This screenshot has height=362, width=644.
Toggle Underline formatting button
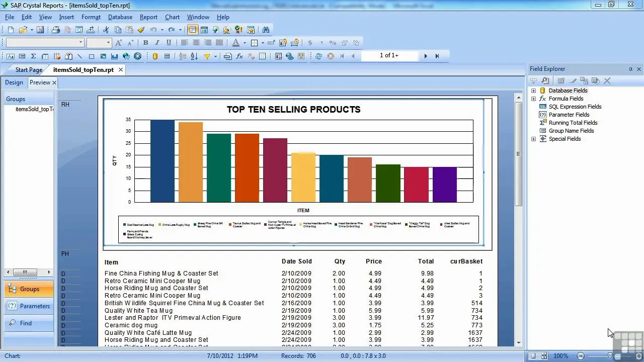click(x=169, y=43)
